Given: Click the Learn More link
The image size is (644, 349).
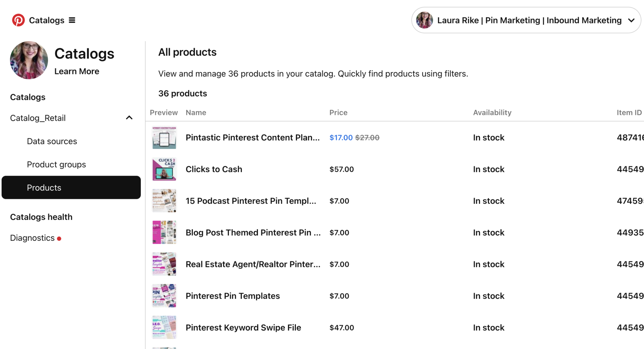Looking at the screenshot, I should pyautogui.click(x=77, y=71).
